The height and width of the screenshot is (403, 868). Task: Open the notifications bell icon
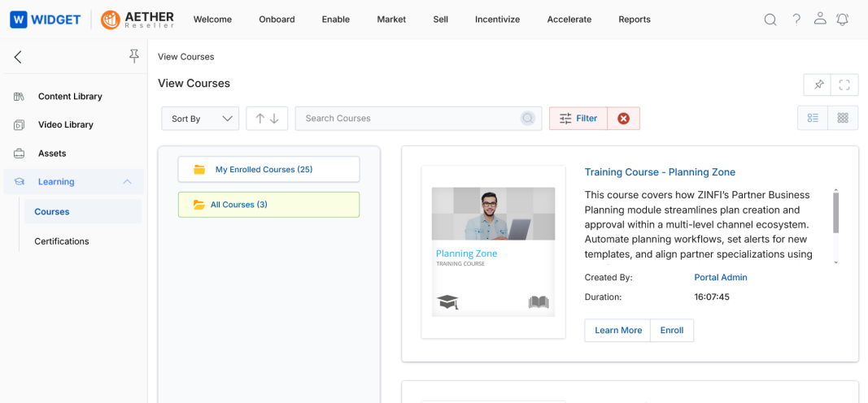[843, 19]
